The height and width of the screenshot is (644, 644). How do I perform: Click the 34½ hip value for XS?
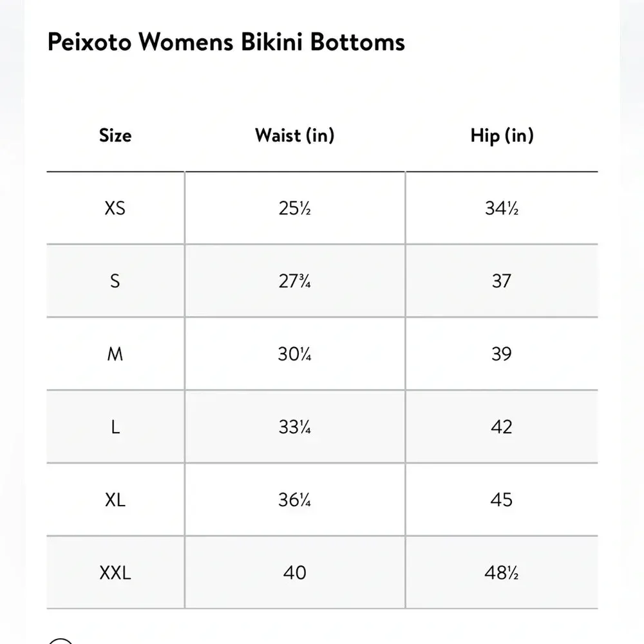(x=502, y=209)
